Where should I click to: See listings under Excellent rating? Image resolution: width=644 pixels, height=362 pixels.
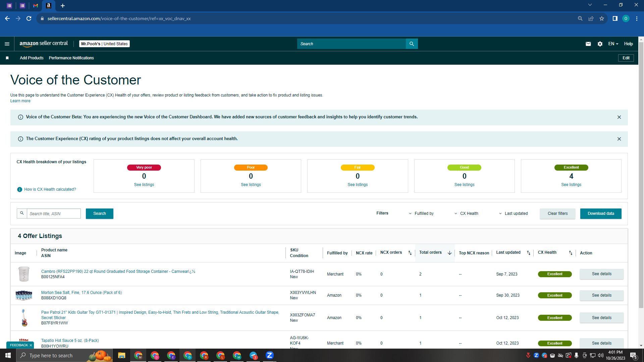(571, 185)
